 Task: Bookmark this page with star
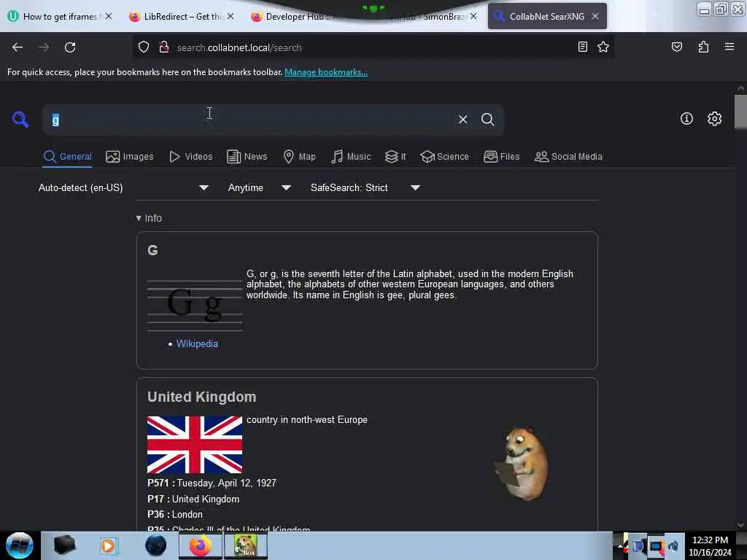point(603,47)
